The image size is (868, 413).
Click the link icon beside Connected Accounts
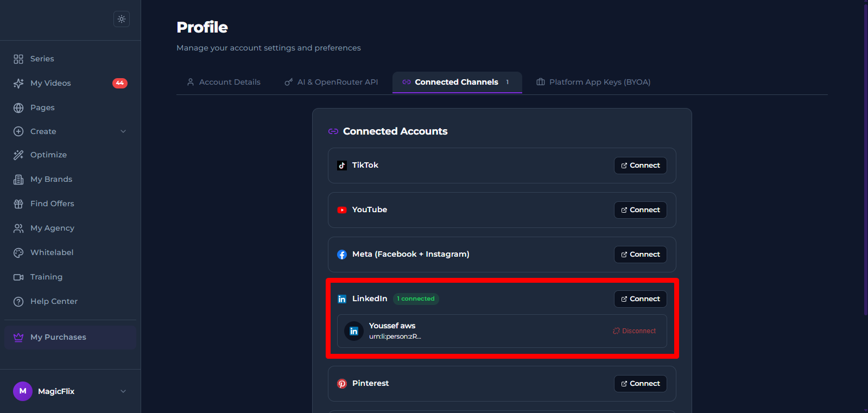(x=333, y=131)
